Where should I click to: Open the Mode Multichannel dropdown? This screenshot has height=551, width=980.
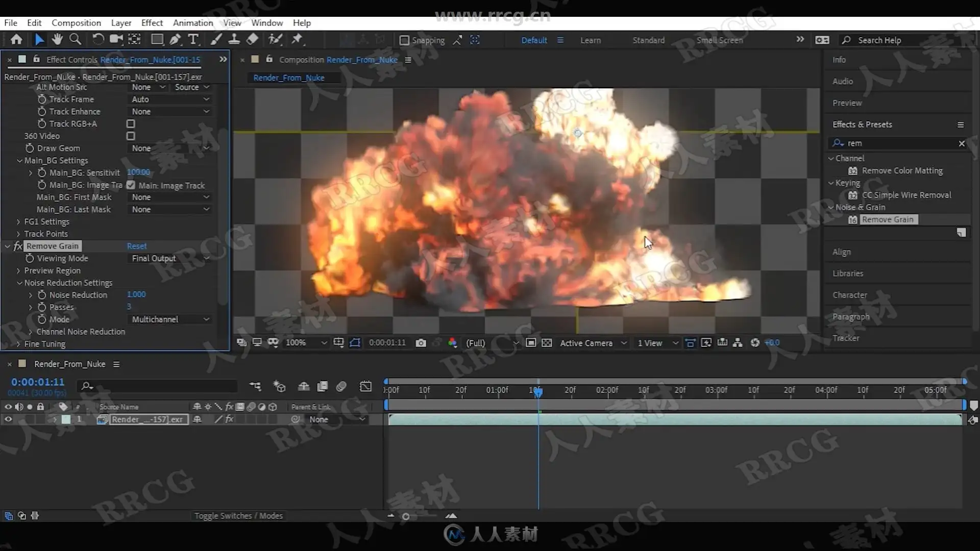point(170,319)
